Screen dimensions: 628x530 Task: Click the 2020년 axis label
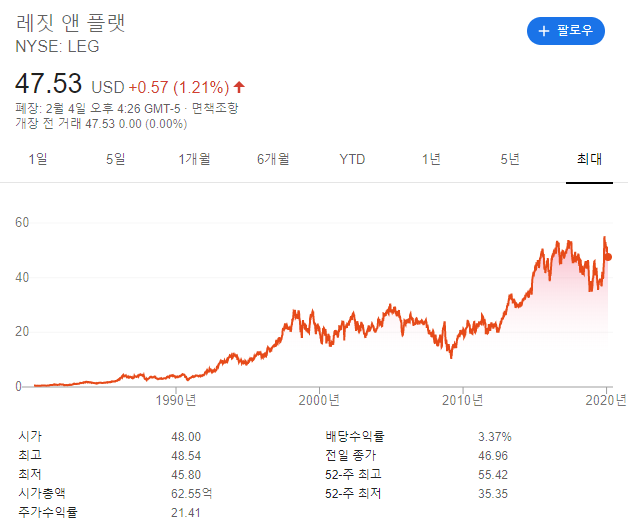pos(606,400)
